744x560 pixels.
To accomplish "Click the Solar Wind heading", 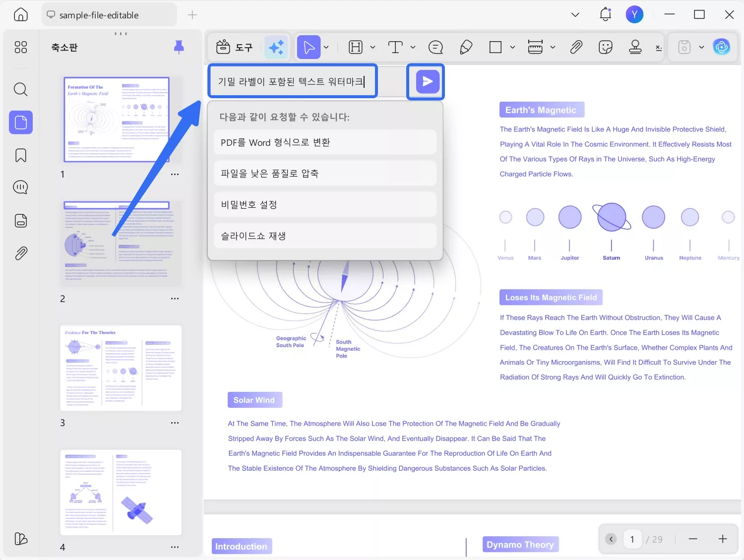I will tap(254, 400).
